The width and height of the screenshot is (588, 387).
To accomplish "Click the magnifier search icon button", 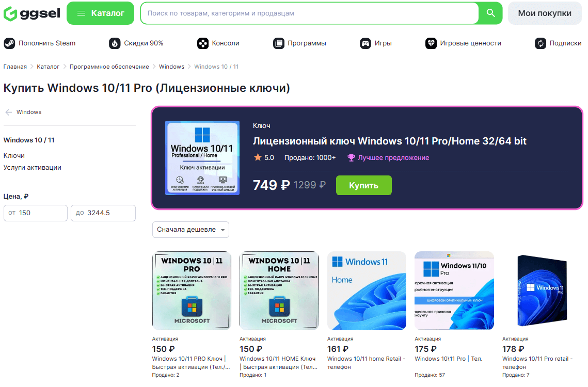I will click(x=490, y=13).
